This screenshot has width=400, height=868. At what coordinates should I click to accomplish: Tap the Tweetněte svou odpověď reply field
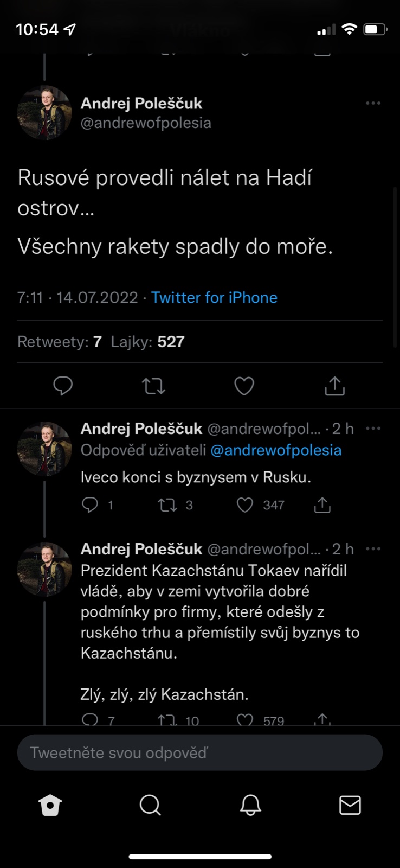pyautogui.click(x=200, y=752)
